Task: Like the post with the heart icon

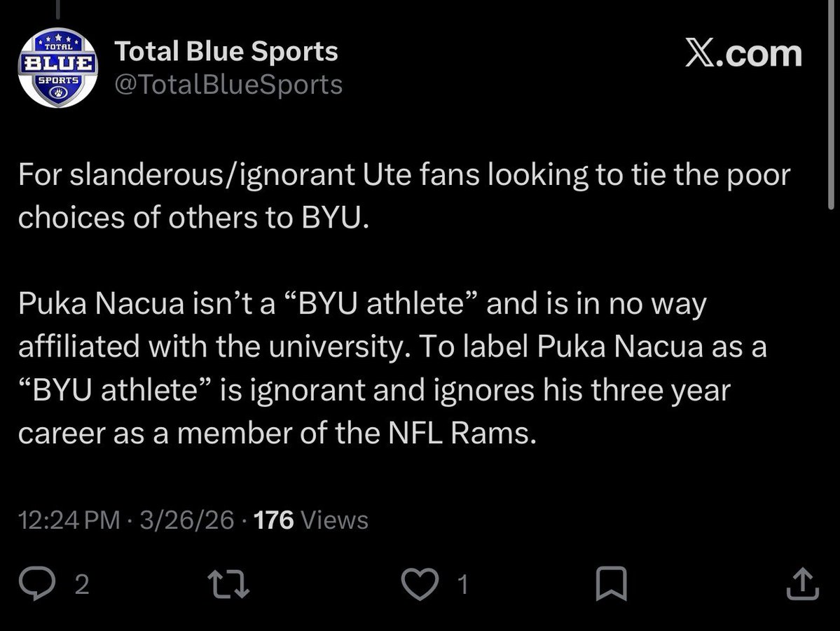Action: click(420, 584)
